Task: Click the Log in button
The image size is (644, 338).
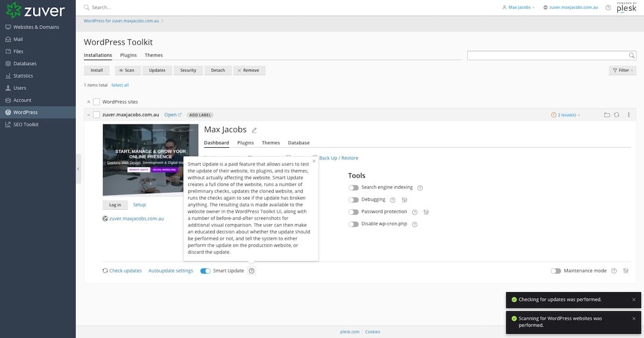Action: coord(115,205)
